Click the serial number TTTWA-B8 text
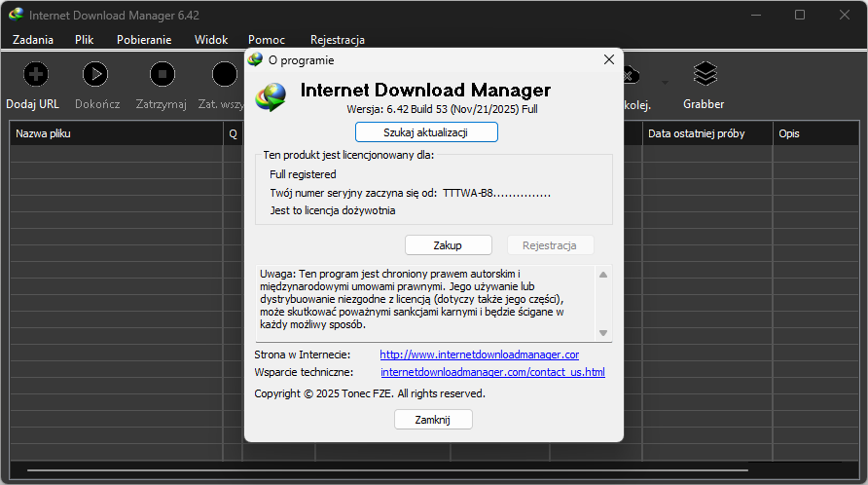This screenshot has height=485, width=868. coord(496,194)
